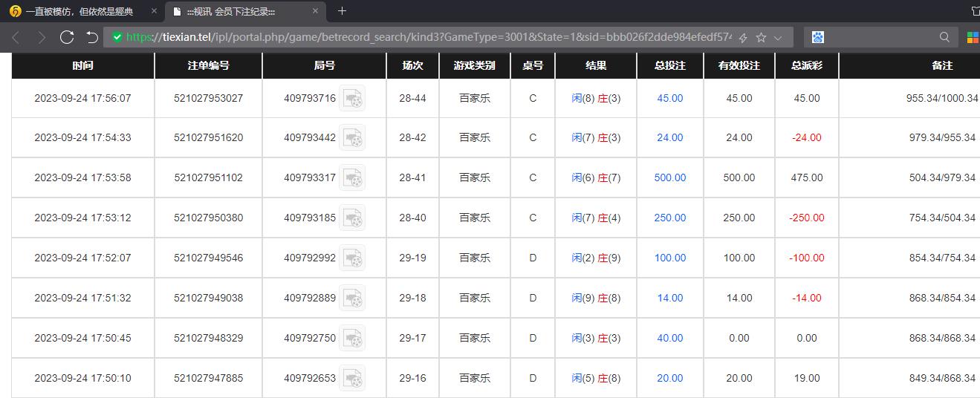Click the browser reload icon
This screenshot has width=980, height=398.
tap(67, 37)
